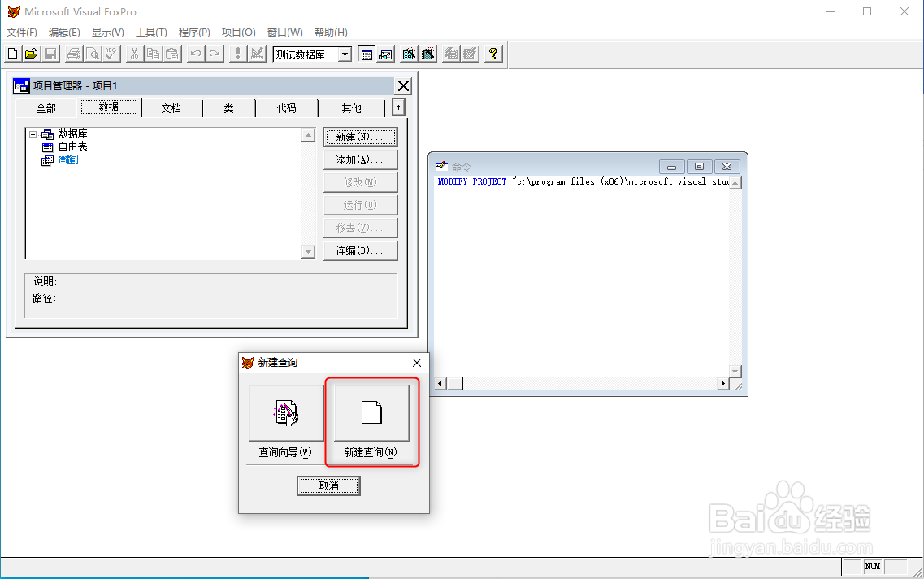Click the Form Wizard toolbar icon
The height and width of the screenshot is (579, 924).
[x=409, y=54]
